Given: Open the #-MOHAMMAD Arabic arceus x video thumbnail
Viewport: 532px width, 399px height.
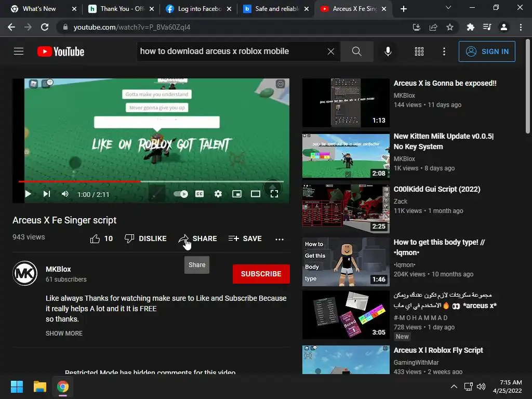Looking at the screenshot, I should [345, 314].
